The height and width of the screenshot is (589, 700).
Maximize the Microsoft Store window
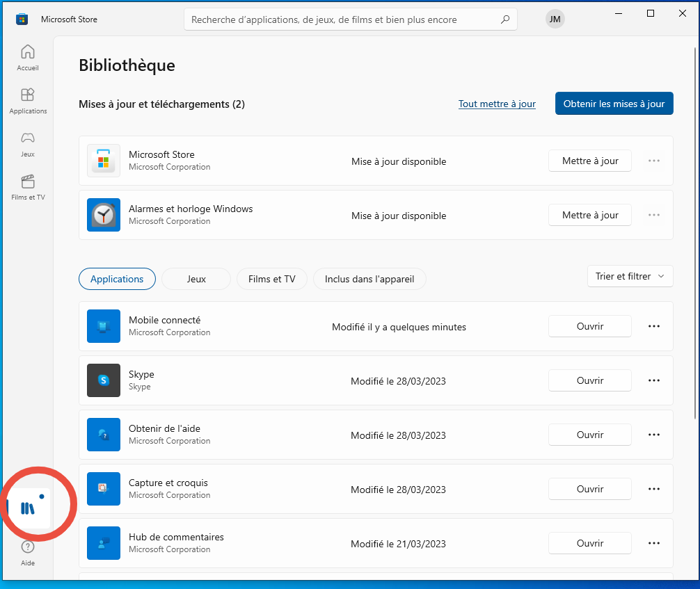pyautogui.click(x=651, y=13)
